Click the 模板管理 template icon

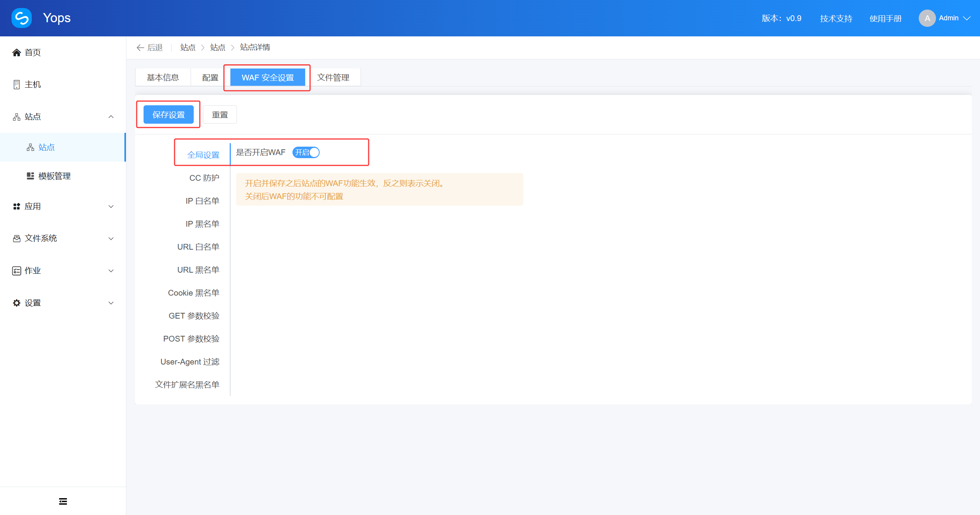click(x=30, y=176)
